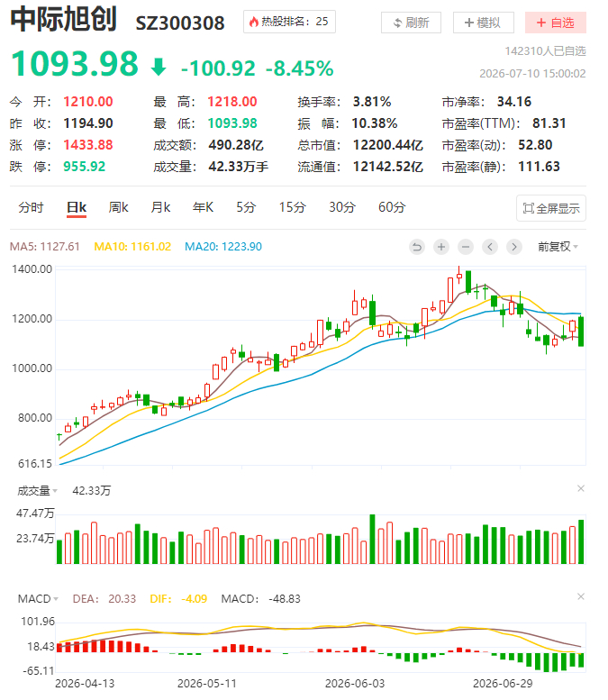
Task: Click 142310人已自选 follower count
Action: coord(545,51)
